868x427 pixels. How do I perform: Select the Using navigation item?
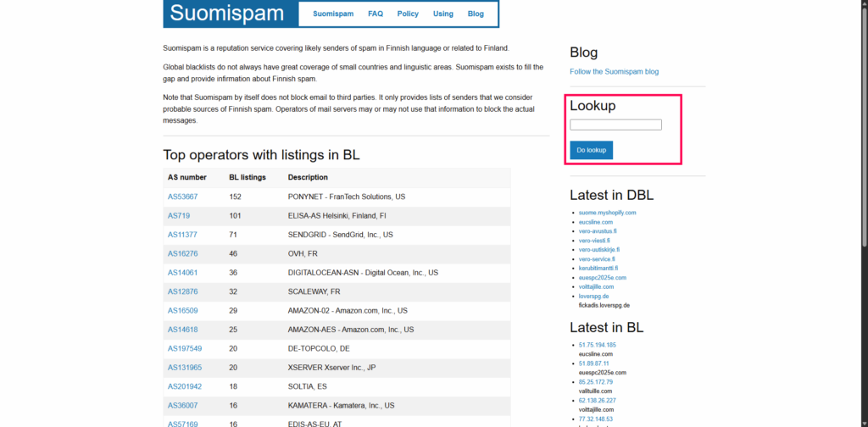(x=442, y=14)
